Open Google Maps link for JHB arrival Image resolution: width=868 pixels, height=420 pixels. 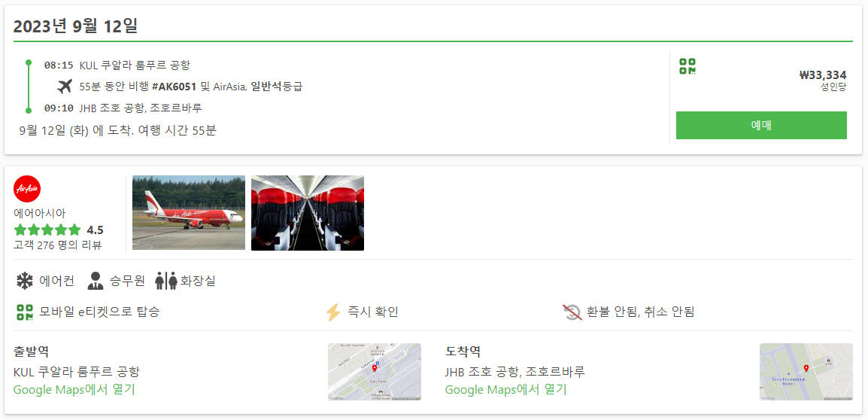coord(506,390)
